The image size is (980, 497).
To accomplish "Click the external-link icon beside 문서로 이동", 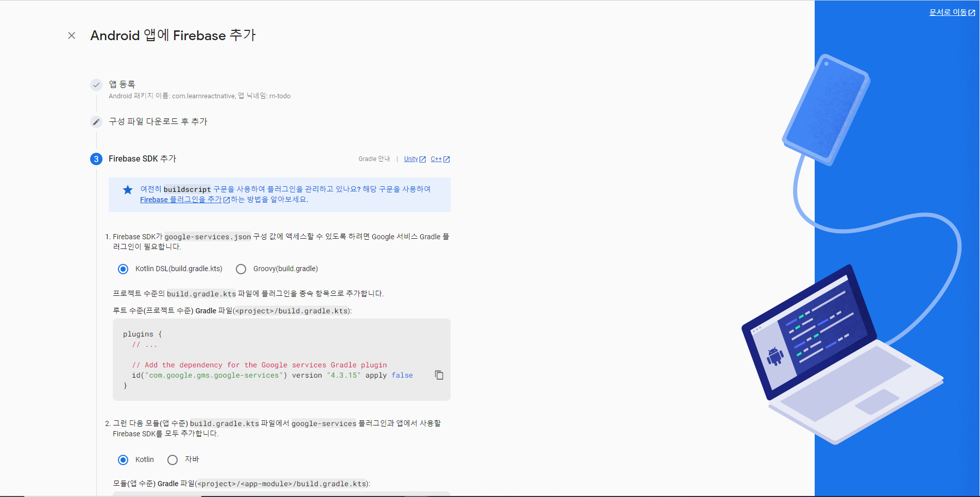I will click(972, 13).
